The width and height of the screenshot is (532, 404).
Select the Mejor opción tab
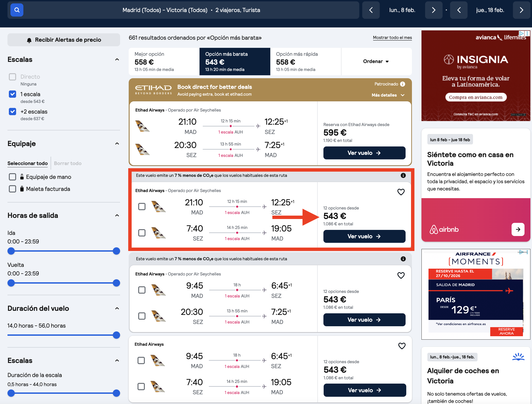[164, 61]
